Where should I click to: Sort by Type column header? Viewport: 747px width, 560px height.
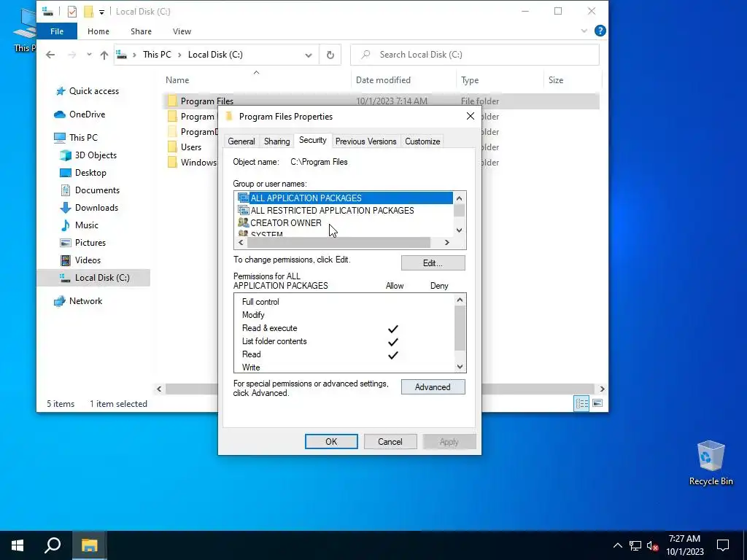coord(500,80)
